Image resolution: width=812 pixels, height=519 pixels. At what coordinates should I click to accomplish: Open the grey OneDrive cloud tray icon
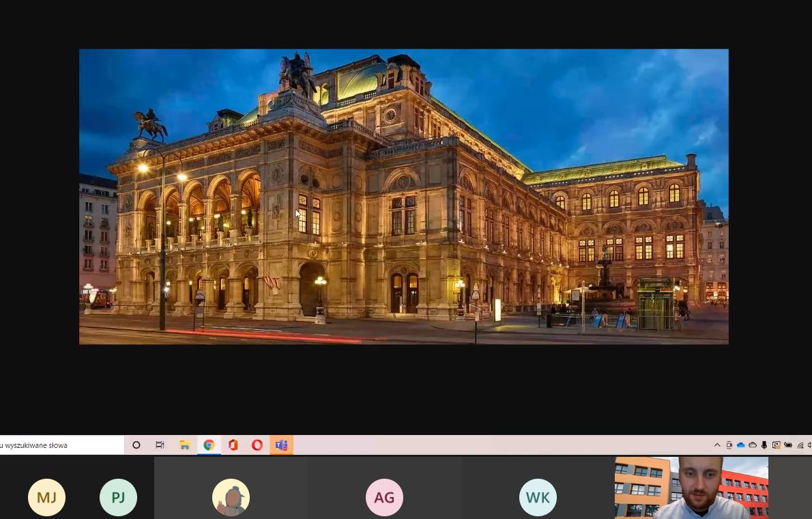pyautogui.click(x=753, y=445)
